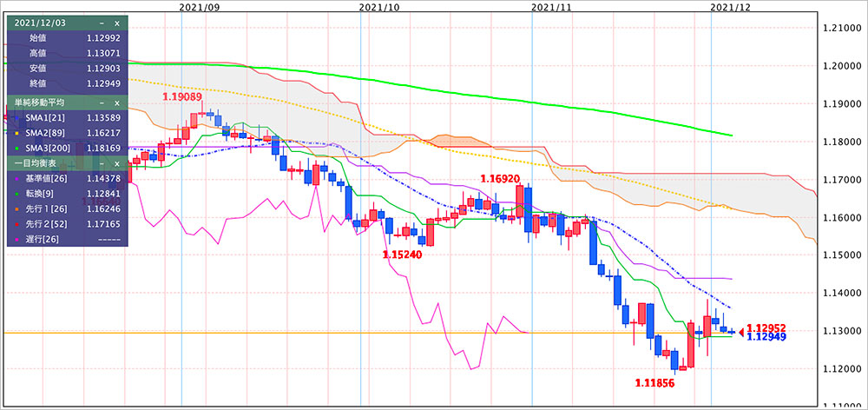Select the SMA2[89] indicator row

pos(65,133)
